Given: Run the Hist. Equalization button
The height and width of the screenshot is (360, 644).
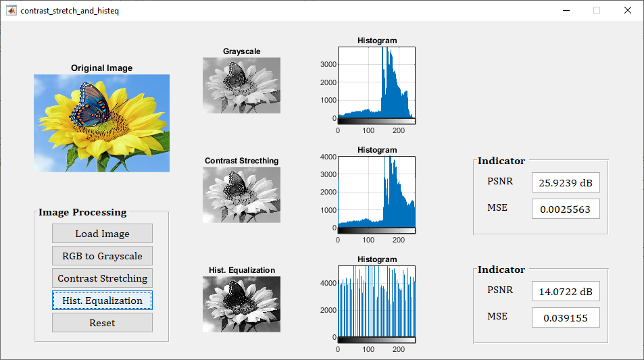Looking at the screenshot, I should click(102, 301).
